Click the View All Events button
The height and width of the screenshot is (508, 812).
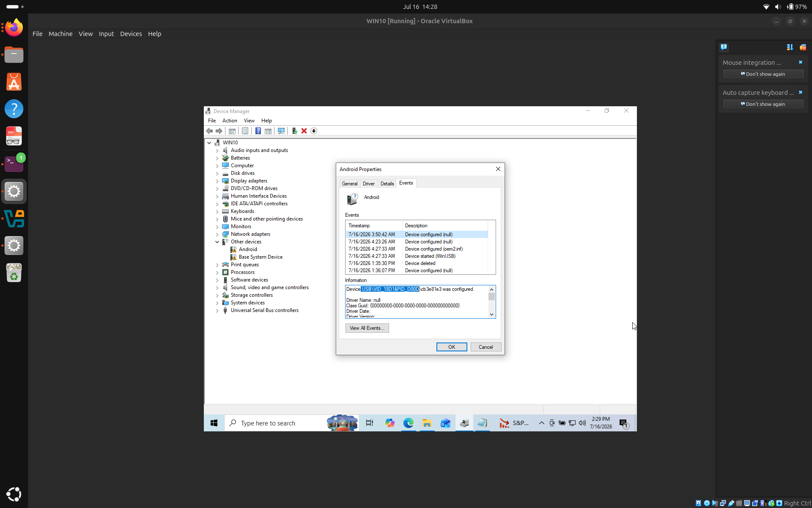[x=367, y=328]
